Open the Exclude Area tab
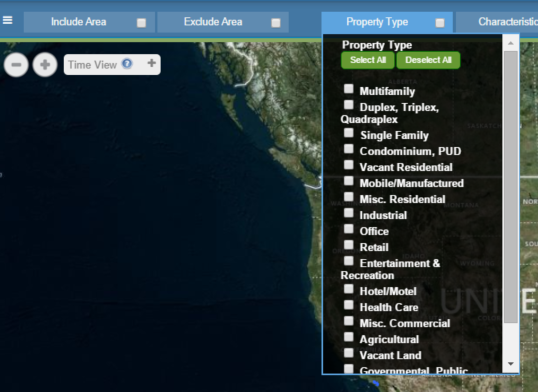Image resolution: width=538 pixels, height=392 pixels. [223, 22]
